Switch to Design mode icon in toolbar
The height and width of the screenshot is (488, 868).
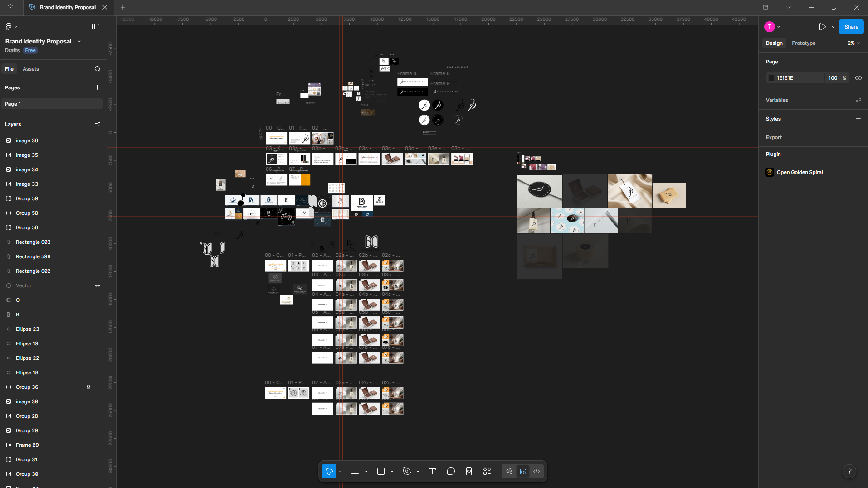(523, 471)
